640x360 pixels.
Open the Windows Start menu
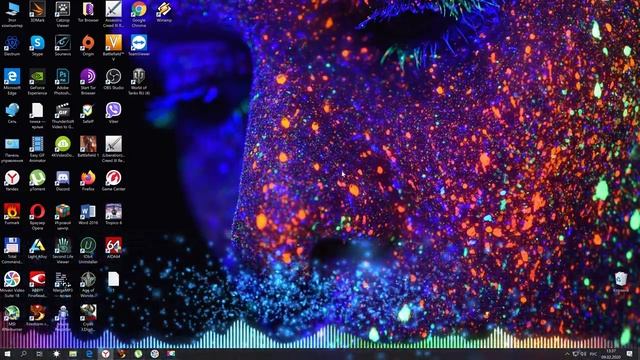click(7, 354)
